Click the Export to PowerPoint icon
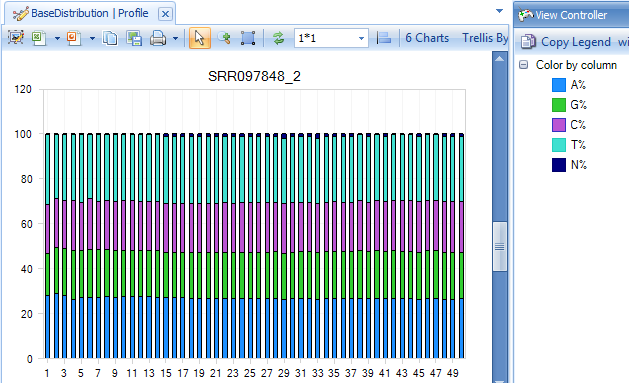629x383 pixels. pyautogui.click(x=74, y=38)
